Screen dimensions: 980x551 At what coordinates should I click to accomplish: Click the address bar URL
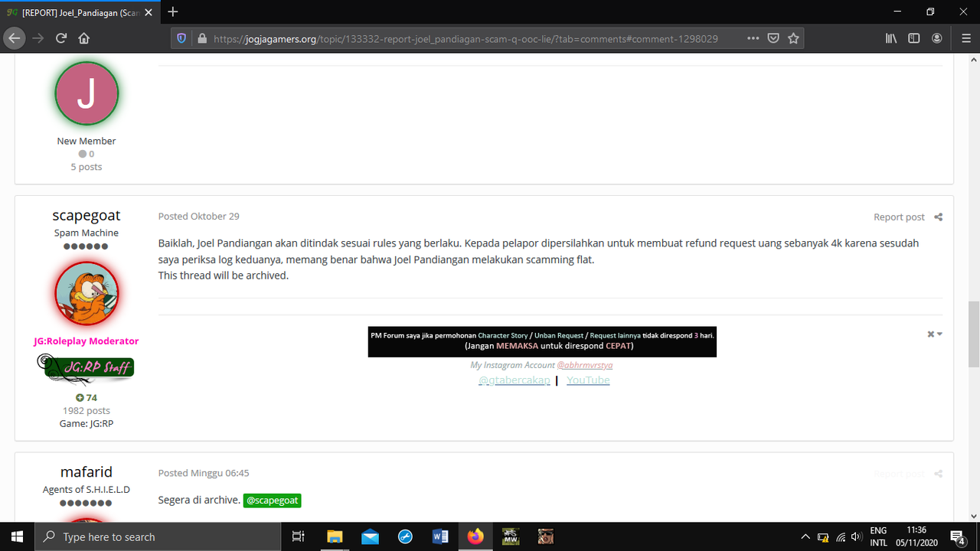[465, 38]
